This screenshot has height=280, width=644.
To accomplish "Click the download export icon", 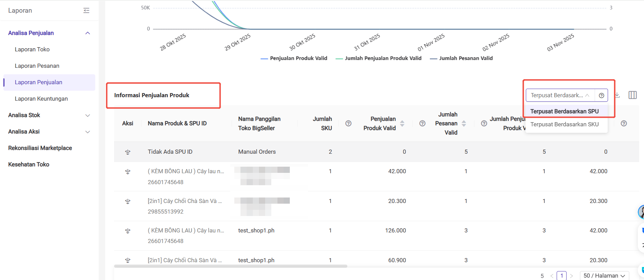I will [617, 95].
